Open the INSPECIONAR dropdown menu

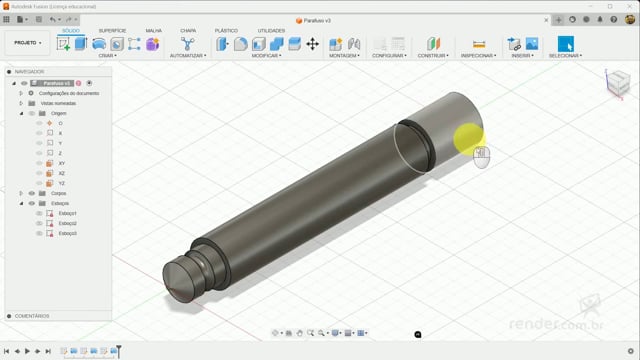point(478,56)
